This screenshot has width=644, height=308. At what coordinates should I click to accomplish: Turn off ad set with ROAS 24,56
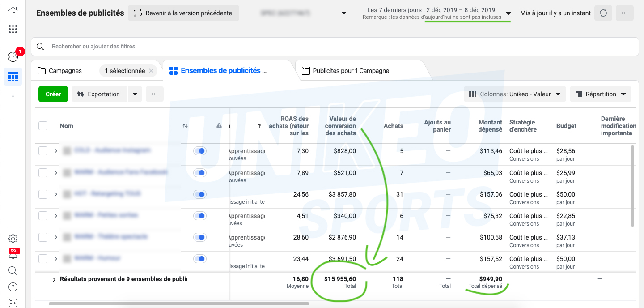point(200,194)
